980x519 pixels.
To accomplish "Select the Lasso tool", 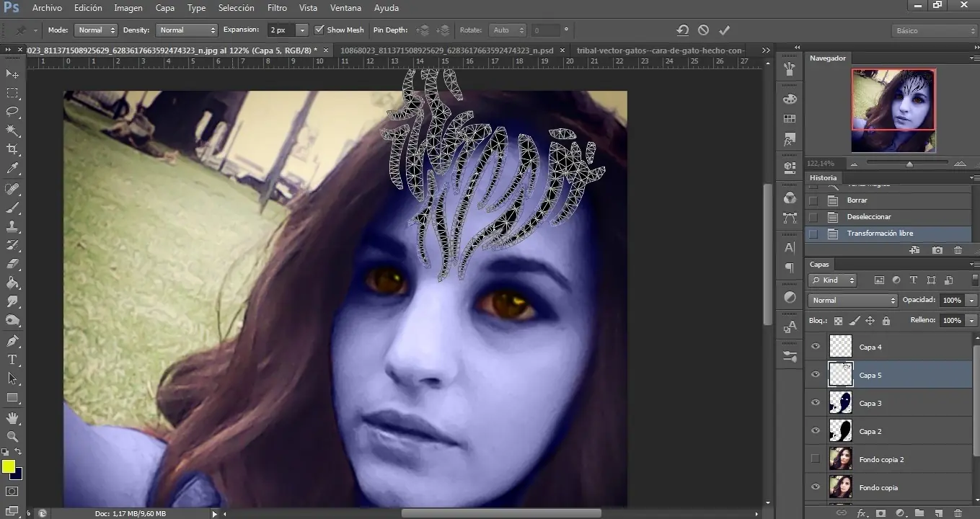I will tap(12, 112).
